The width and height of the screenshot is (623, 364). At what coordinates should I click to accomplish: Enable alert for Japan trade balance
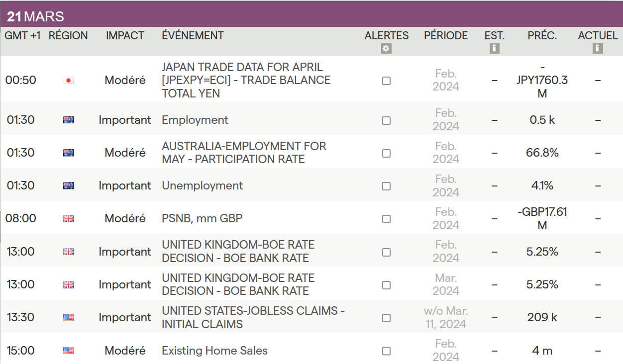386,81
